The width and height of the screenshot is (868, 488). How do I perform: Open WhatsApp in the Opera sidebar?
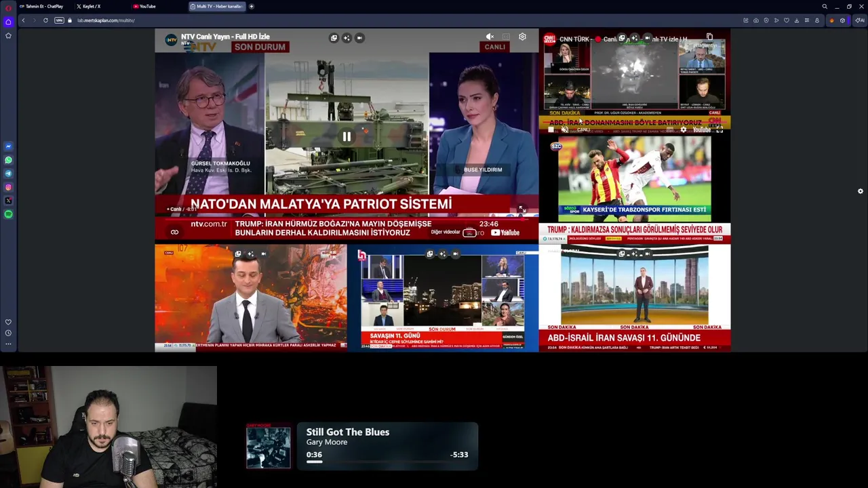[x=8, y=160]
